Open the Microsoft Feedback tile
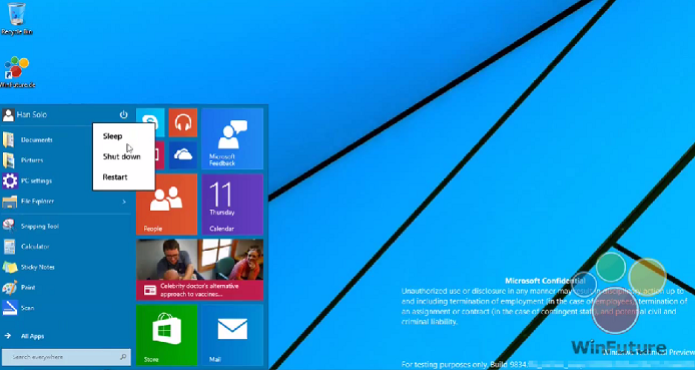The height and width of the screenshot is (370, 695). coord(232,139)
